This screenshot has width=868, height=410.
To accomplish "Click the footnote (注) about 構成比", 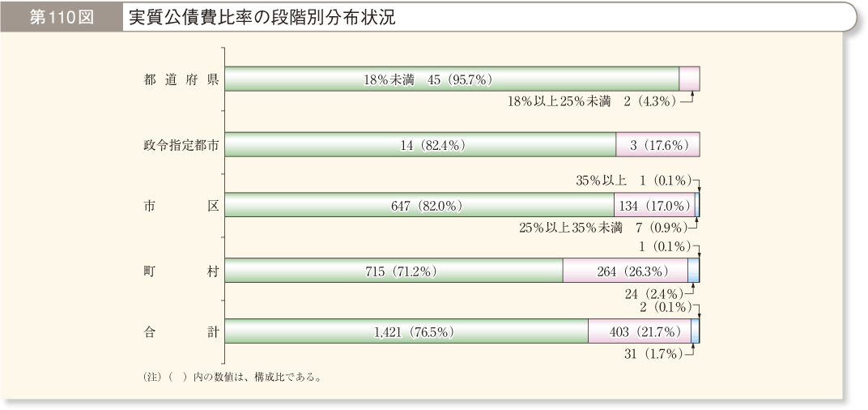I will click(232, 378).
